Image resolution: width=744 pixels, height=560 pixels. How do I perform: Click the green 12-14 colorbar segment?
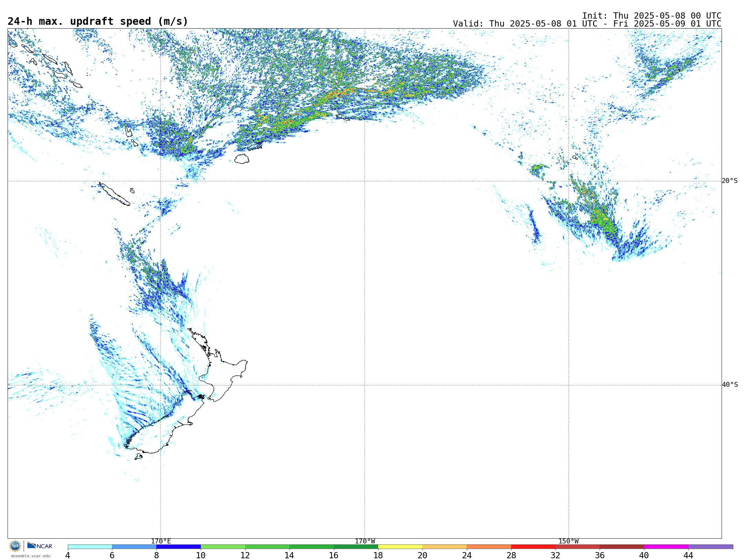[x=267, y=547]
